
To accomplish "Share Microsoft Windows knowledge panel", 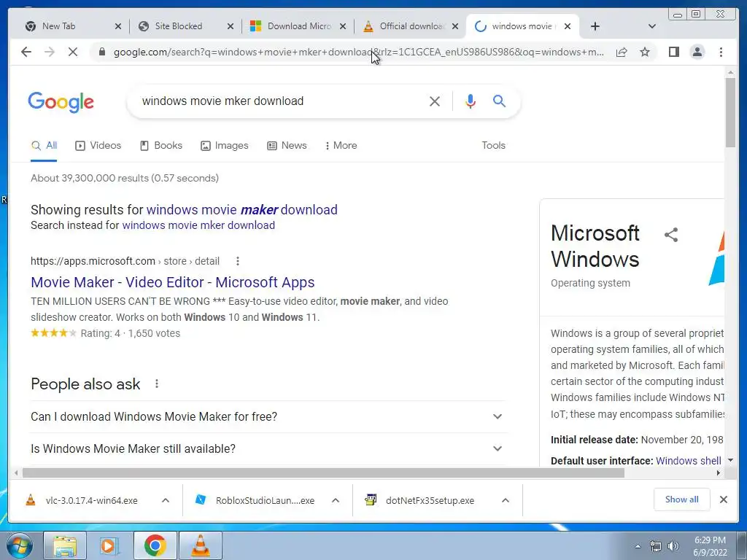I will [x=671, y=234].
